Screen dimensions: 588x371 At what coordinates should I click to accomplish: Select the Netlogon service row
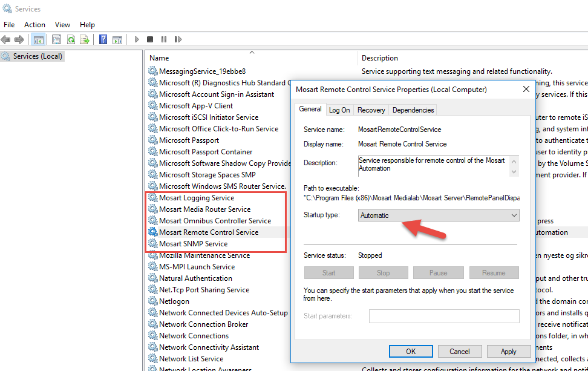174,301
